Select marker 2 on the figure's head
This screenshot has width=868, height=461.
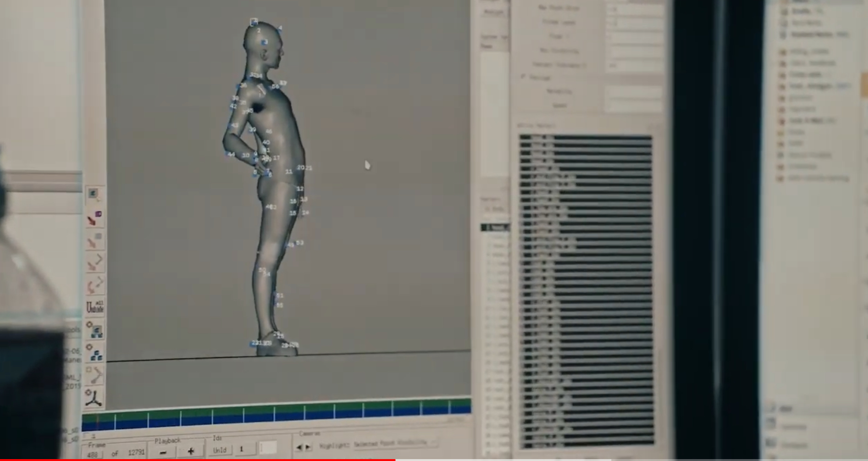(x=259, y=31)
